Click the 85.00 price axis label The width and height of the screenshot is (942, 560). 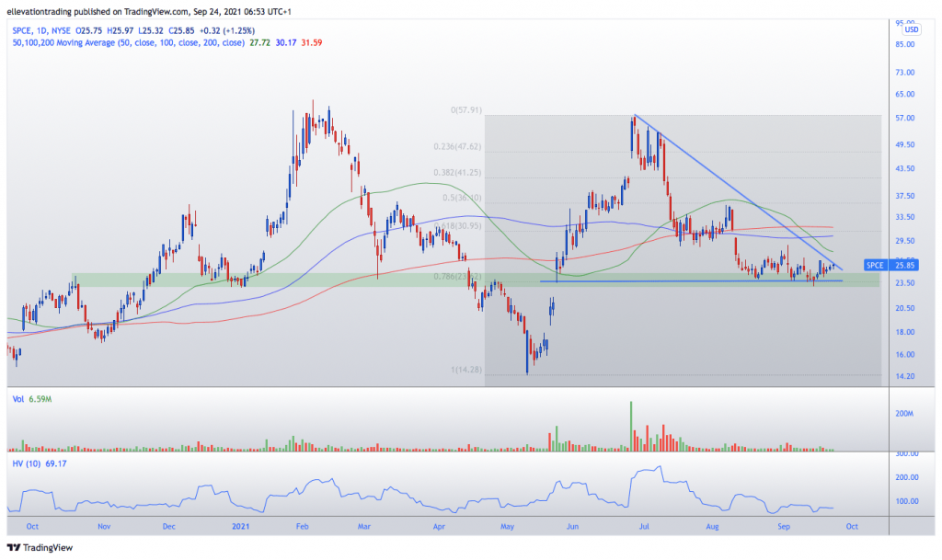click(905, 44)
